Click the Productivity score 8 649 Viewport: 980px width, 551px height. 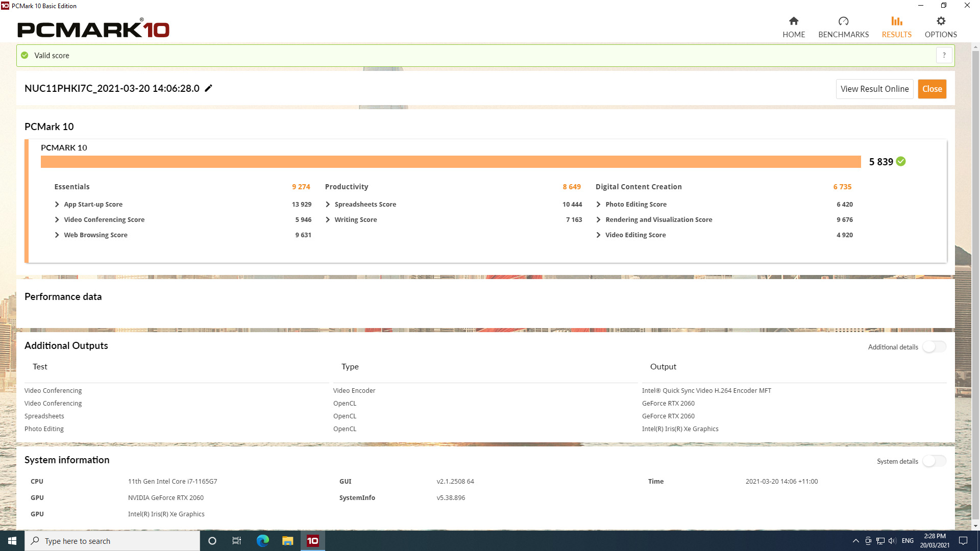pyautogui.click(x=572, y=187)
